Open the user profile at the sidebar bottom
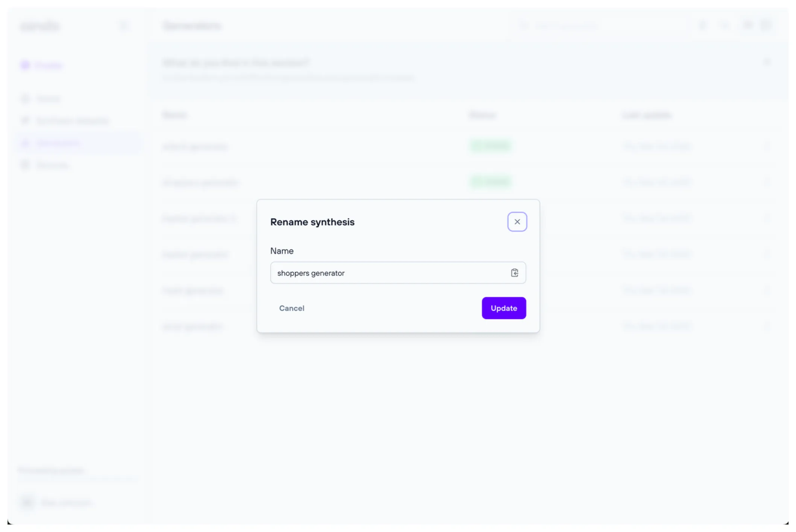 coord(56,502)
